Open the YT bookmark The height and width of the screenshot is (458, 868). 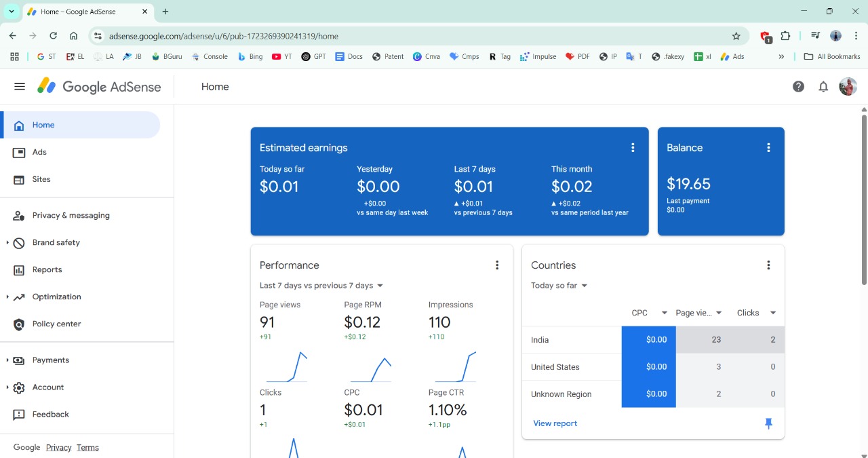281,57
